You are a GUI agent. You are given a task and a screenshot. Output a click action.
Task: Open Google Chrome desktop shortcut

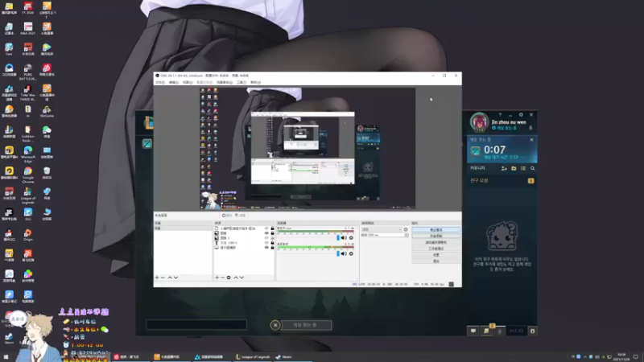pyautogui.click(x=28, y=175)
